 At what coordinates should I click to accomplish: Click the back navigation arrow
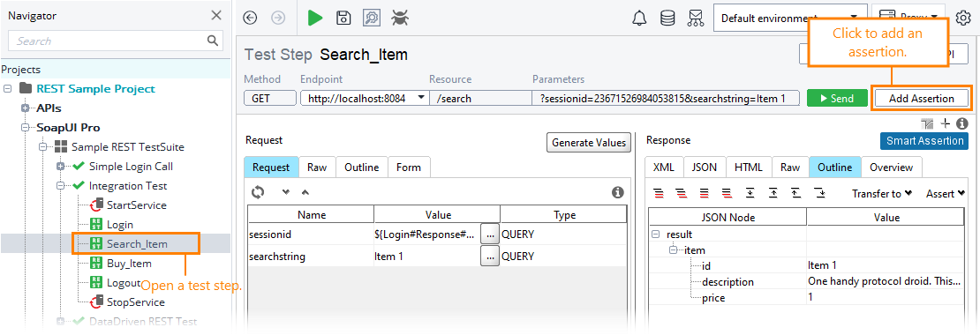(x=250, y=19)
